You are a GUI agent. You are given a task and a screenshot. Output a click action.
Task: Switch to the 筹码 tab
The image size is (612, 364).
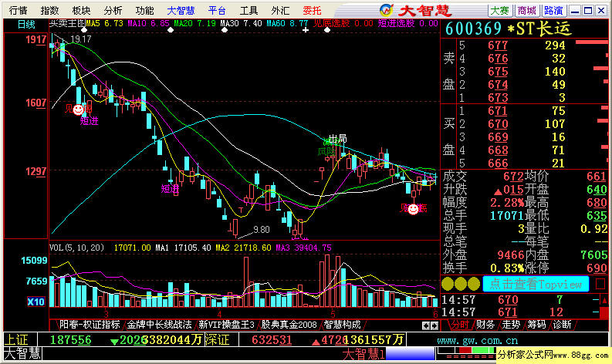tap(536, 325)
